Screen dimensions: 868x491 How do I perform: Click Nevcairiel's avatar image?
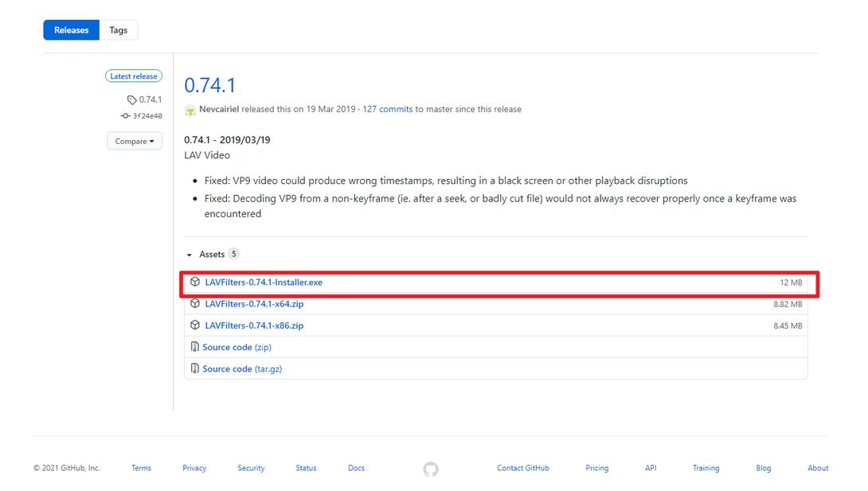[x=190, y=110]
